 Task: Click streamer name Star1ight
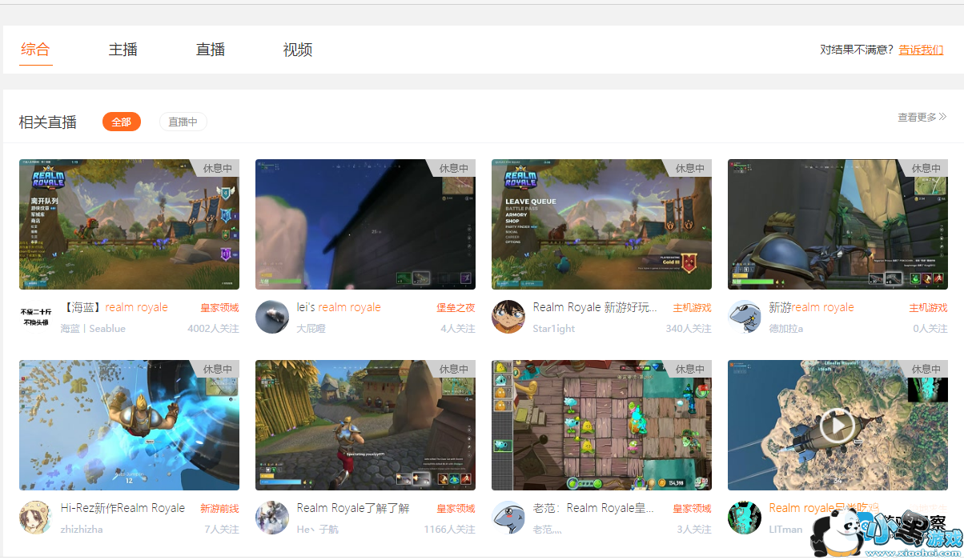point(554,329)
